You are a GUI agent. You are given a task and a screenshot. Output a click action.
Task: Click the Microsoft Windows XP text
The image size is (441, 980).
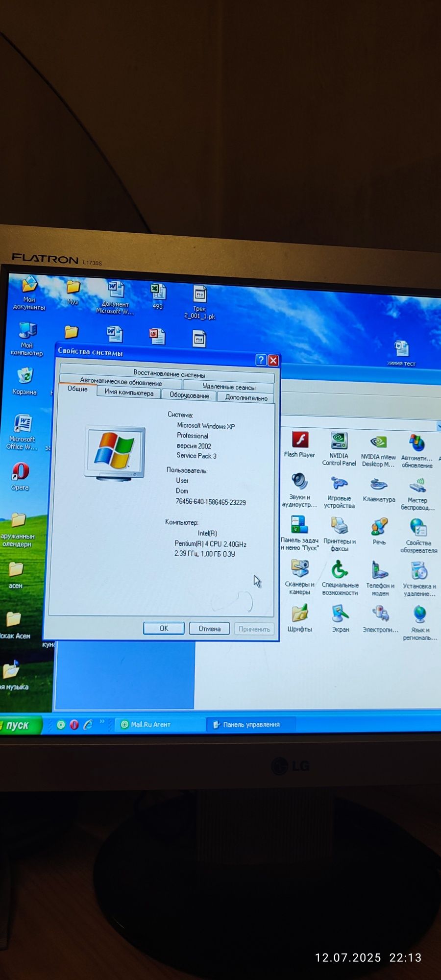pyautogui.click(x=206, y=426)
